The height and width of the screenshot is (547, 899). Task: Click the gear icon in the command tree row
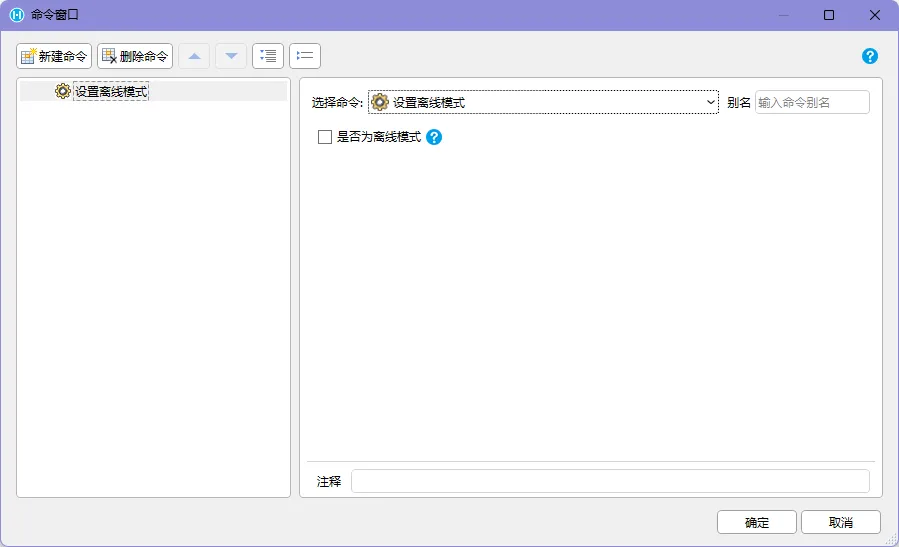tap(62, 91)
